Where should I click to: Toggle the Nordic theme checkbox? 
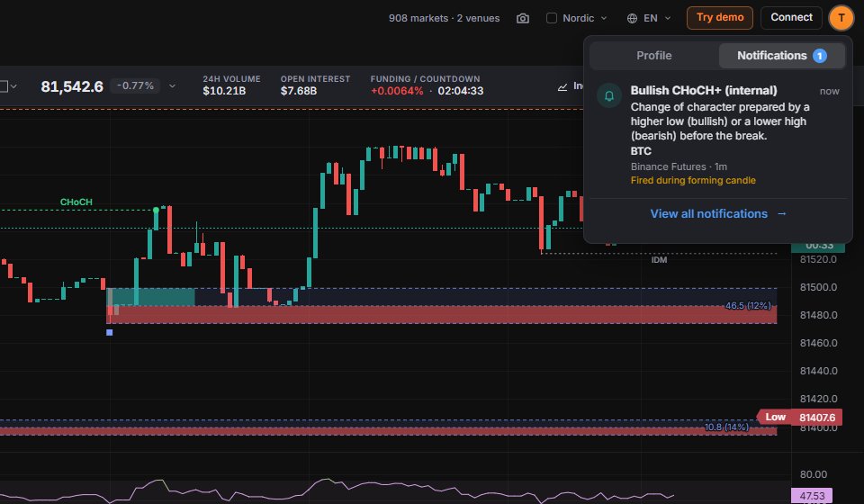pos(551,18)
